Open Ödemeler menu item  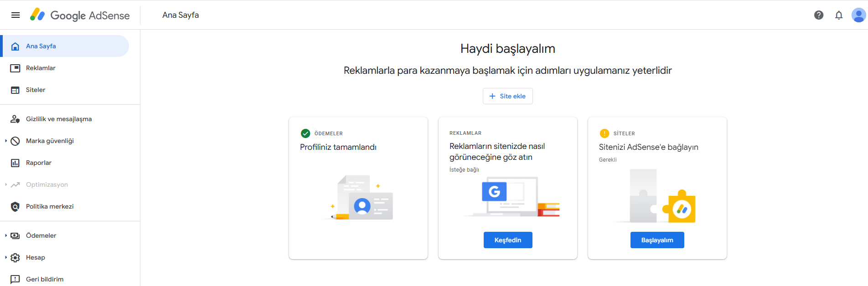tap(65, 235)
